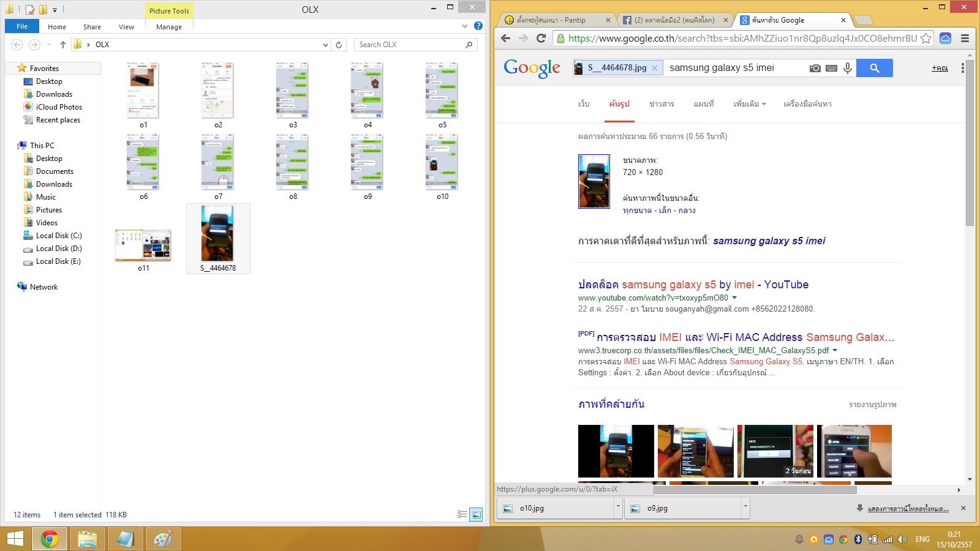Viewport: 980px width, 551px height.
Task: Expand the เพิ่มเติม (More) dropdown
Action: [750, 104]
